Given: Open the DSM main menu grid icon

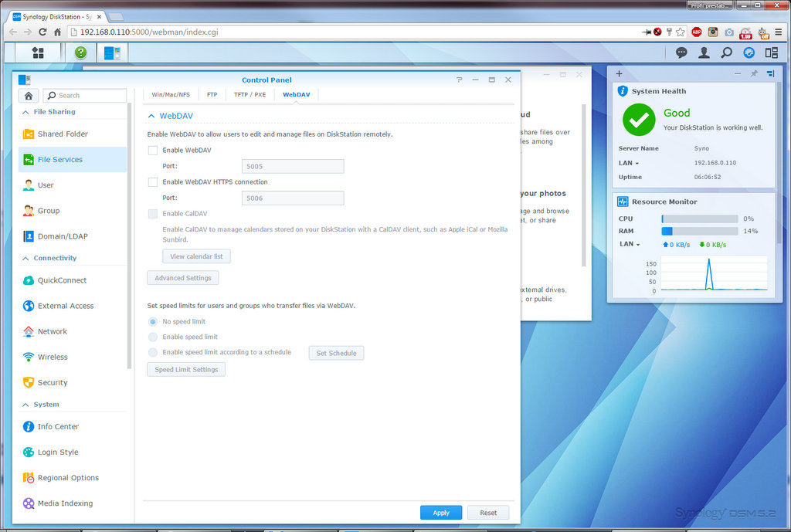Looking at the screenshot, I should (37, 53).
